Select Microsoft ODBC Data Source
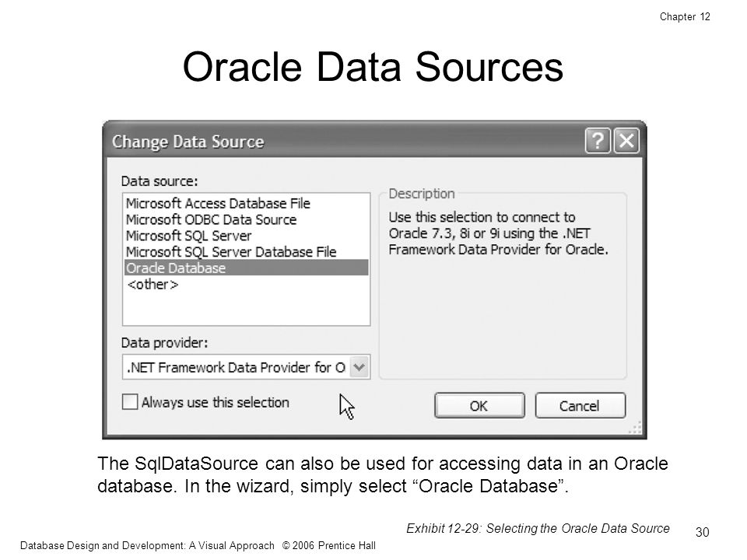 (211, 220)
